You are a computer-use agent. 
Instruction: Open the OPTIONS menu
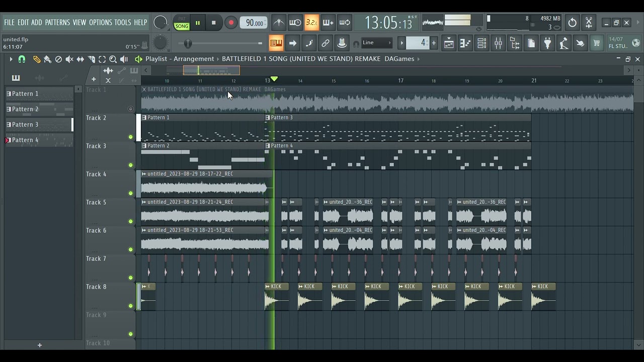(x=101, y=23)
